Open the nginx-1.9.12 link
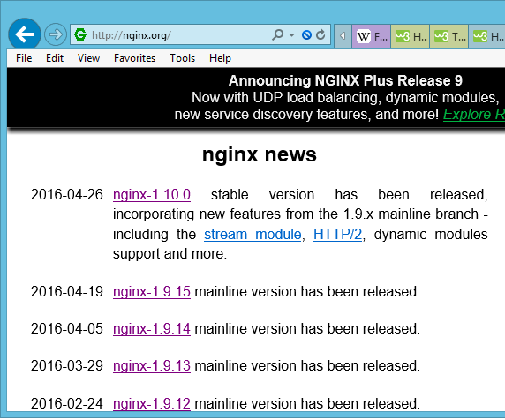The width and height of the screenshot is (505, 420). pyautogui.click(x=152, y=403)
